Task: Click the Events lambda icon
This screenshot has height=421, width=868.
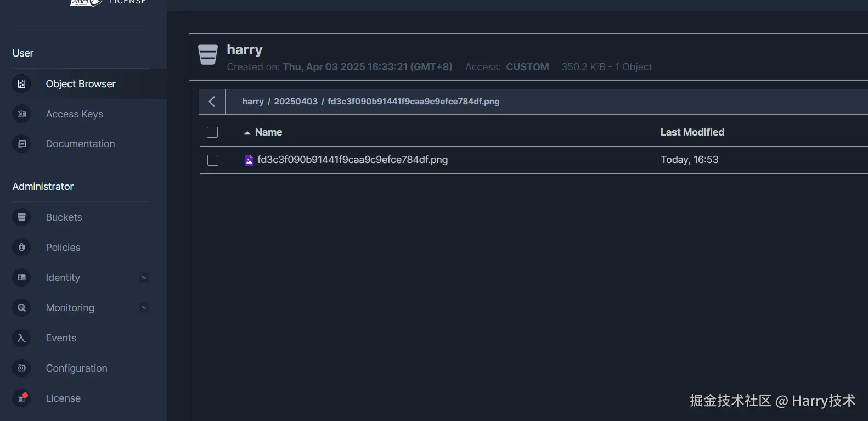Action: pos(21,338)
